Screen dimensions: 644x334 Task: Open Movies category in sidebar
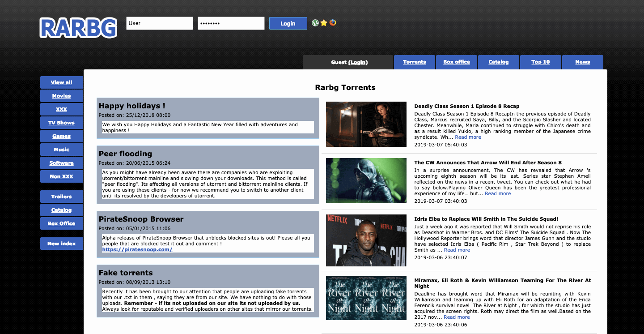pos(62,96)
